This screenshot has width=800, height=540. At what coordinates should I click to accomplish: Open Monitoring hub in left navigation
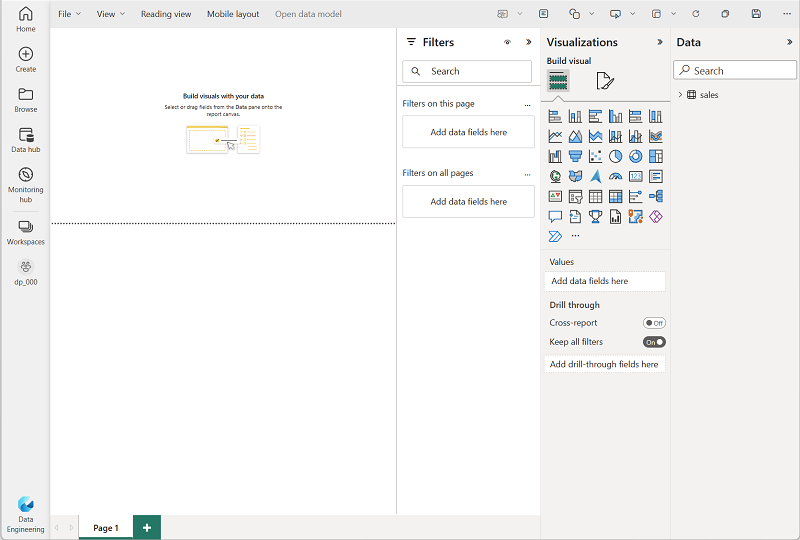pos(26,185)
